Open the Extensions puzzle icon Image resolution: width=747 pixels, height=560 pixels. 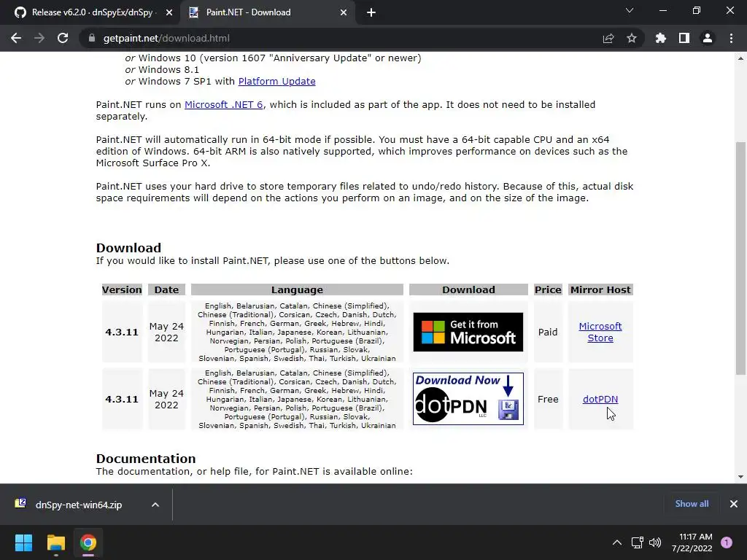pyautogui.click(x=661, y=38)
